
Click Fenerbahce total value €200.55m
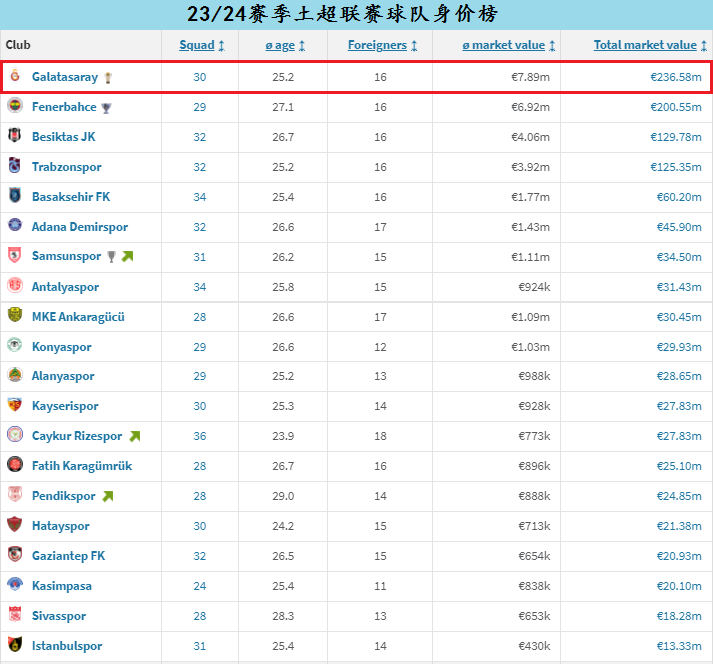[x=676, y=107]
